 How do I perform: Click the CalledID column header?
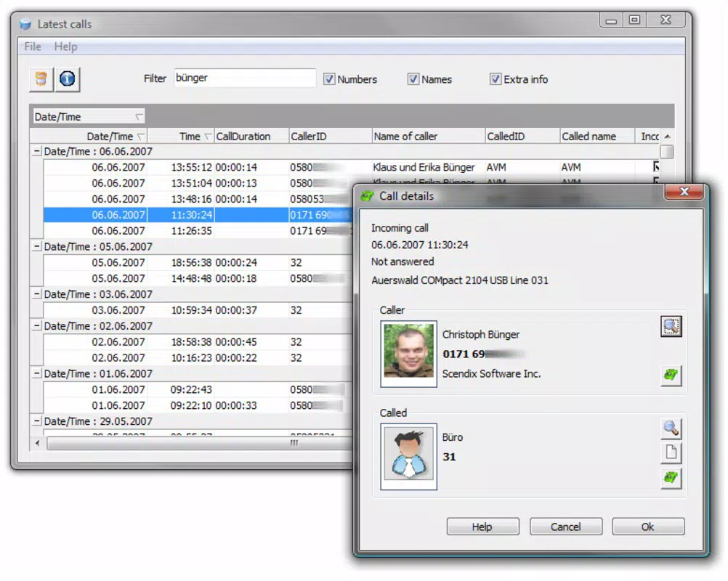pos(522,137)
